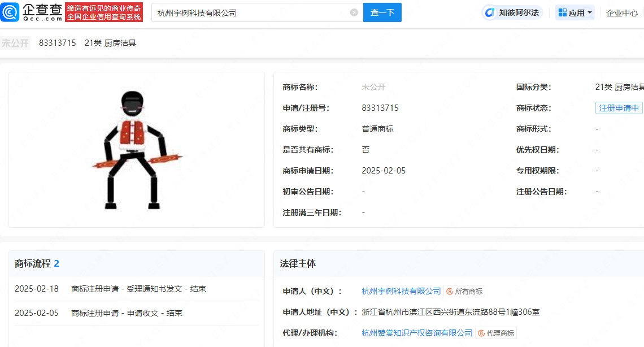Click the 所有商标 badge next to the applicant
The height and width of the screenshot is (347, 644).
pos(464,292)
